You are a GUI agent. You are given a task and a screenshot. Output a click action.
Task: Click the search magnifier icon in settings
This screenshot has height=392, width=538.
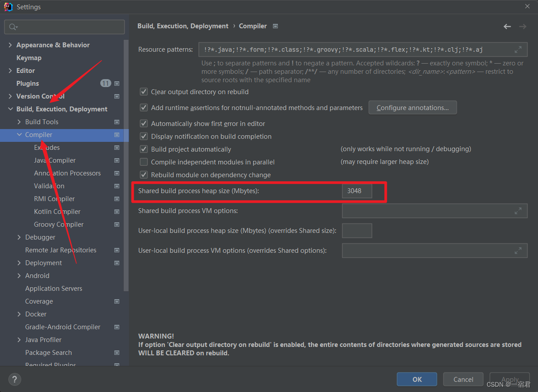[x=13, y=27]
